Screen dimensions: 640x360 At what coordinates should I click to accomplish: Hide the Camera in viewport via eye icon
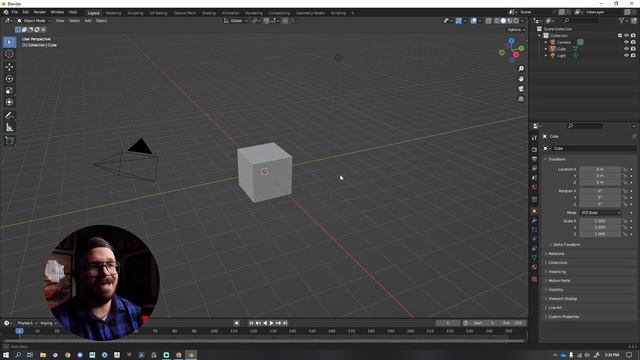click(x=626, y=42)
